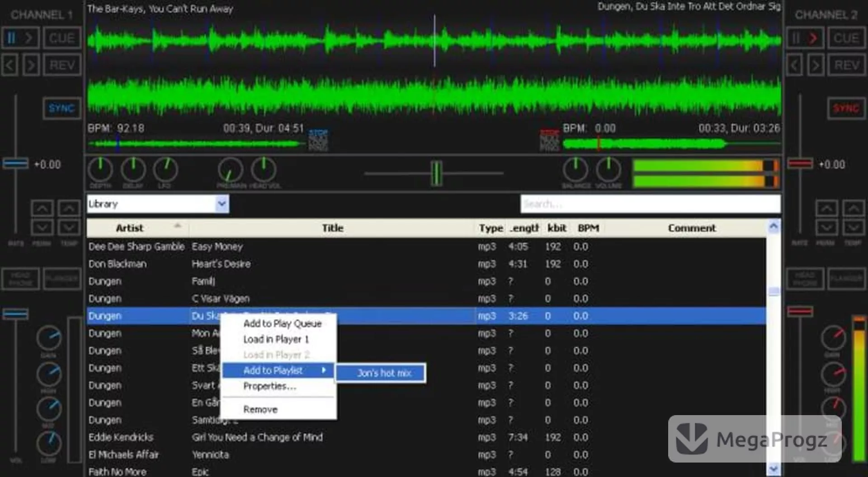
Task: Expand the Add to Playlist submenu arrow
Action: pyautogui.click(x=324, y=370)
